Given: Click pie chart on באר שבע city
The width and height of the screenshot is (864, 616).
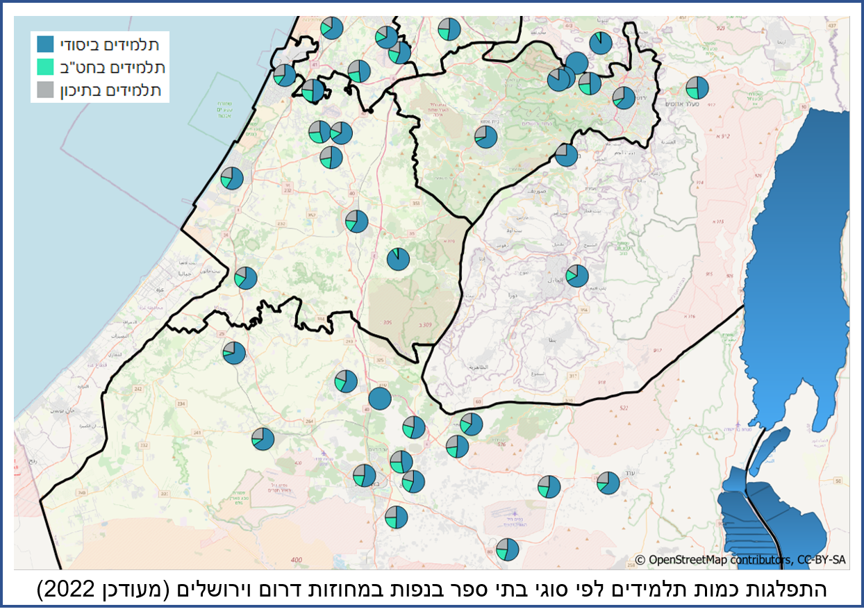Looking at the screenshot, I should (364, 476).
